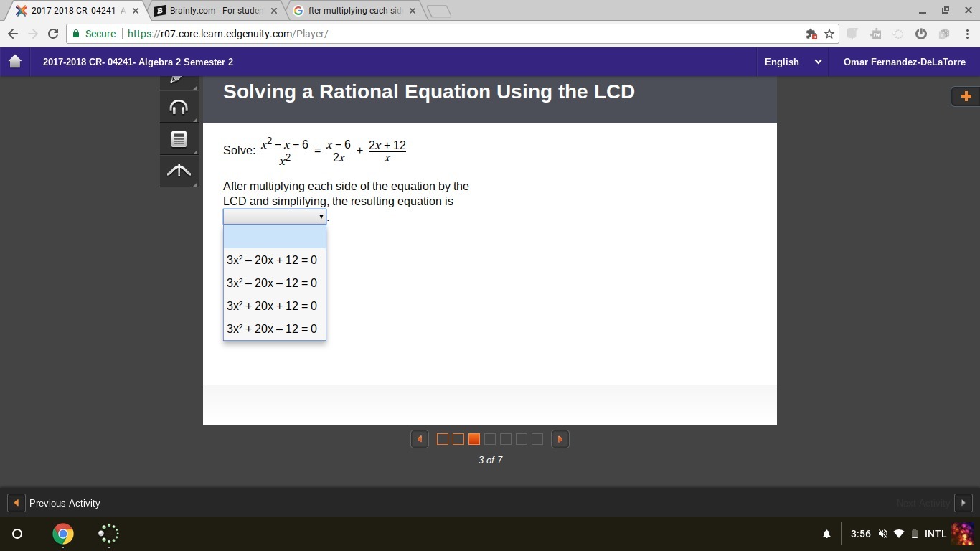Click Previous Activity button
Viewport: 980px width, 551px height.
(55, 503)
